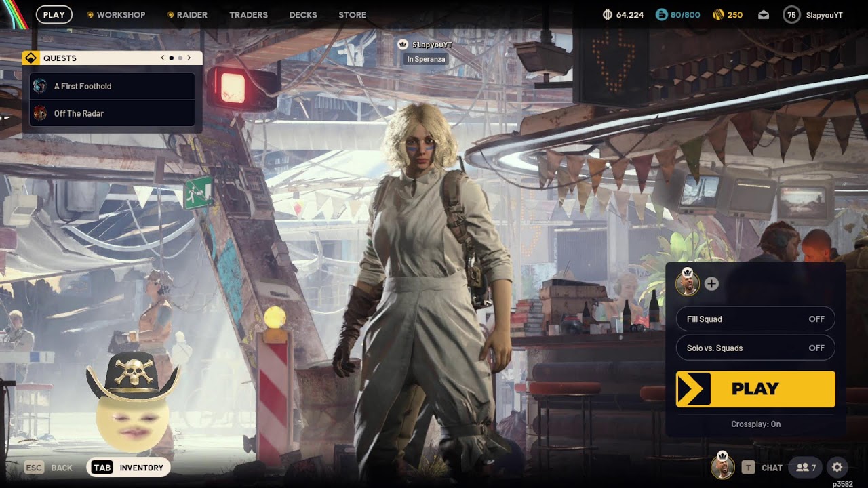Open the inbox mail icon
Viewport: 868px width, 488px height.
click(764, 15)
